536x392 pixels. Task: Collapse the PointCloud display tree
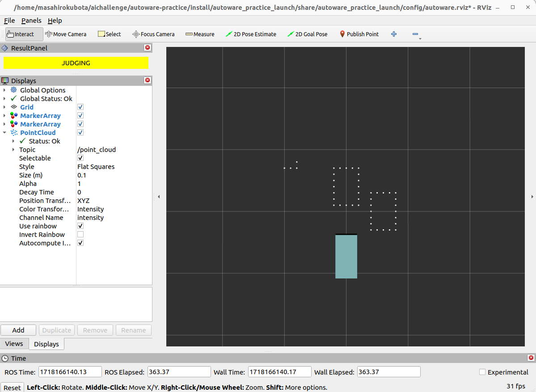pos(5,132)
